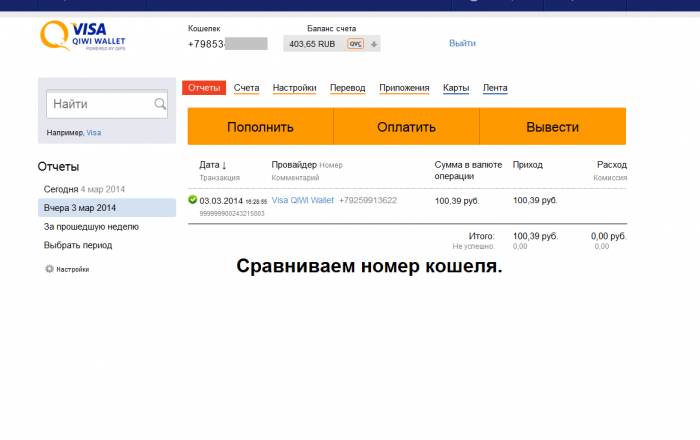Open the Настройки tab

coord(294,88)
